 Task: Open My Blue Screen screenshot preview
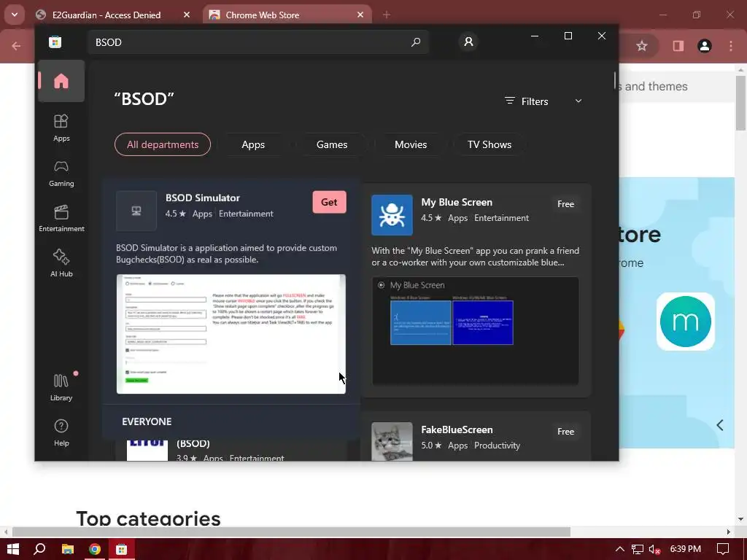476,331
